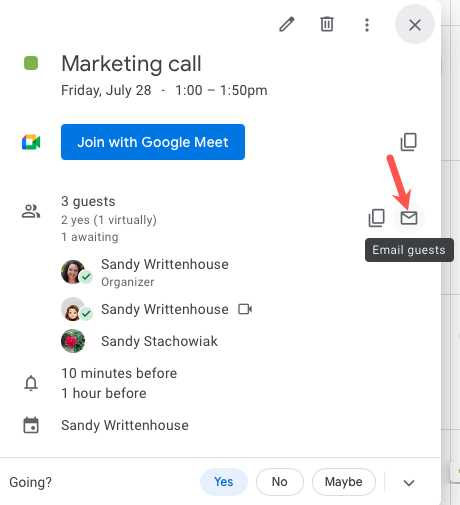Select organizer Sandy Writtenhouse's avatar
Screen dimensions: 460x505
[x=73, y=272]
